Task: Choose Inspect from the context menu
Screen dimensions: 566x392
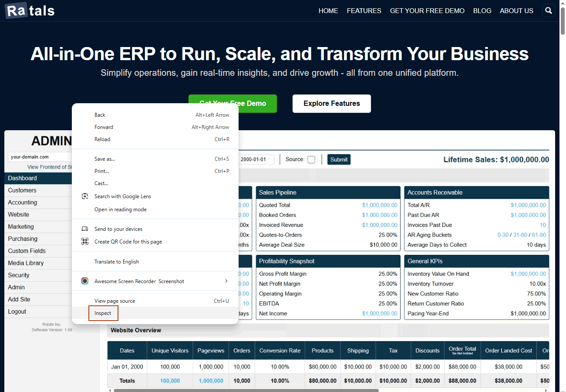Action: coord(103,313)
